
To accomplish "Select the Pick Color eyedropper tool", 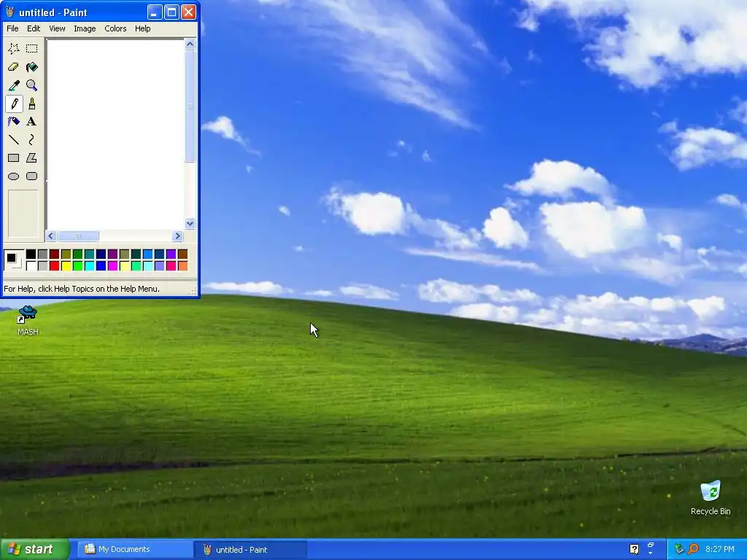I will point(14,85).
